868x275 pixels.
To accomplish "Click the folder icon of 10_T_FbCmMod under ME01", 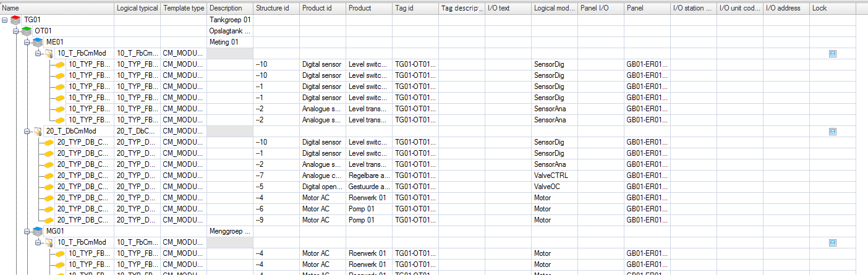I will point(49,53).
